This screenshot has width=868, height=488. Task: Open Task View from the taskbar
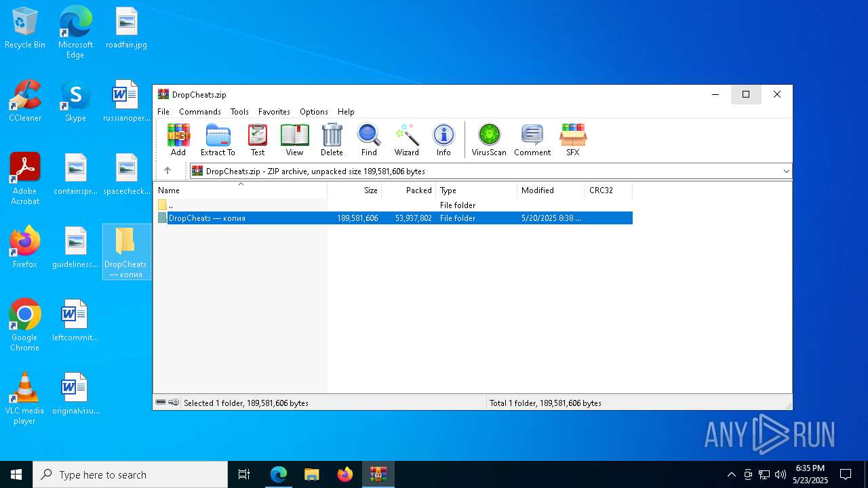[244, 474]
